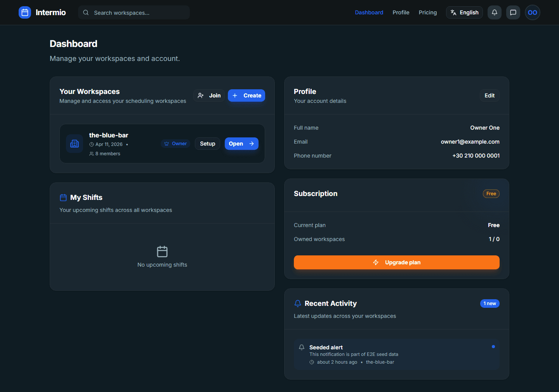Open the Profile nav item
The image size is (559, 392).
click(401, 12)
